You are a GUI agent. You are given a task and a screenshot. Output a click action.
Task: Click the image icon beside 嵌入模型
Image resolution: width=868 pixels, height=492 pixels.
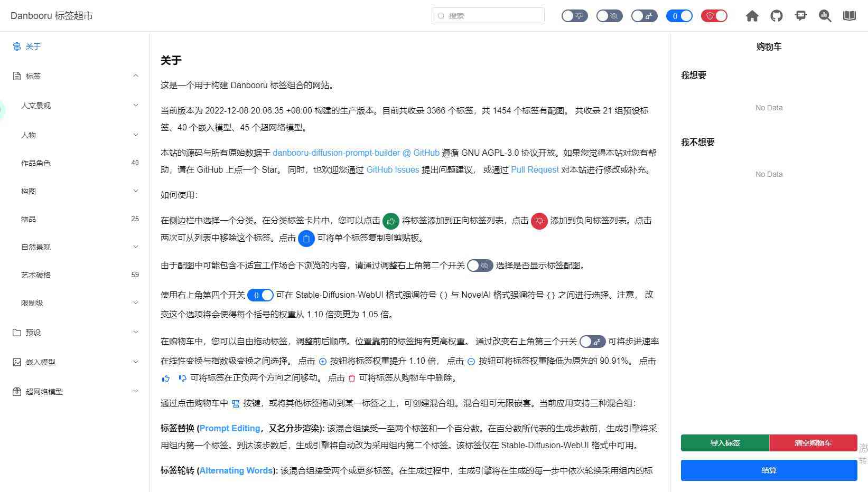[17, 362]
